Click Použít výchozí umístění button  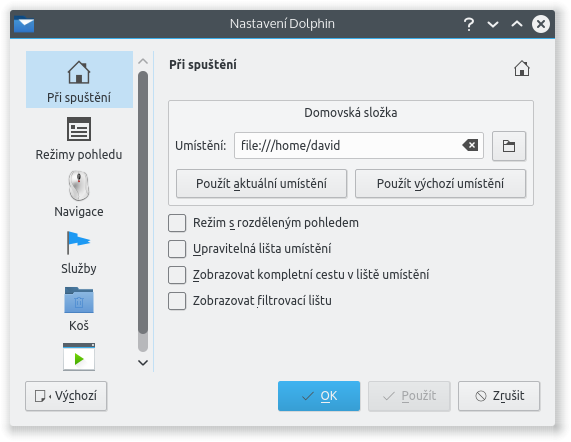tap(440, 184)
